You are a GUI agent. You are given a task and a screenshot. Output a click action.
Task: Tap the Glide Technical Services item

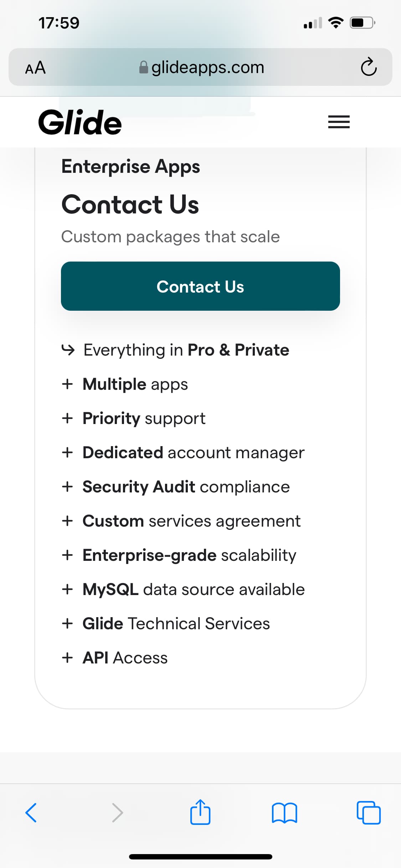(166, 624)
